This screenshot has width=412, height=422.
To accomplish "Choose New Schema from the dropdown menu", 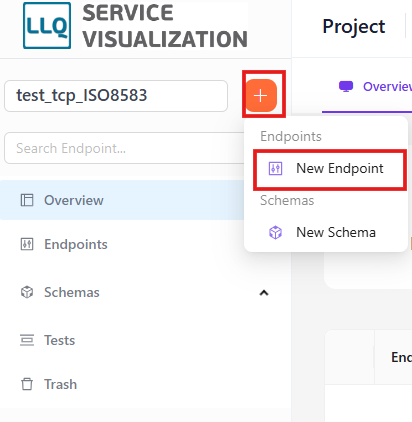I will (x=326, y=232).
